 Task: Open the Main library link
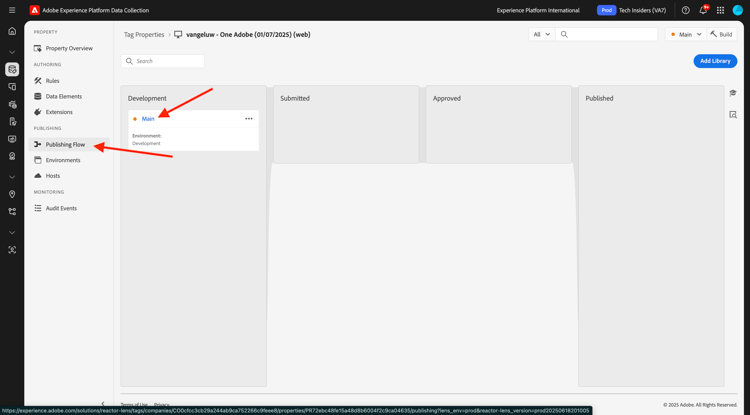pyautogui.click(x=148, y=119)
